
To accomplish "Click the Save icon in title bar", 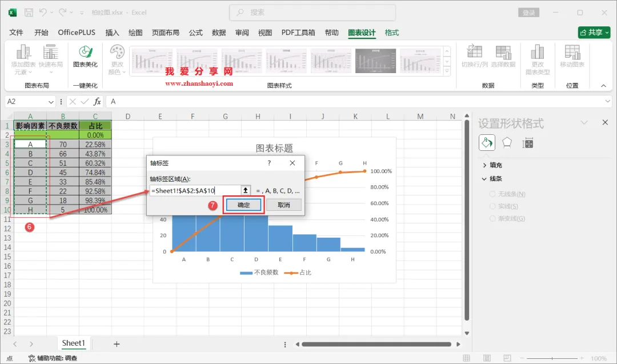I will [x=29, y=13].
